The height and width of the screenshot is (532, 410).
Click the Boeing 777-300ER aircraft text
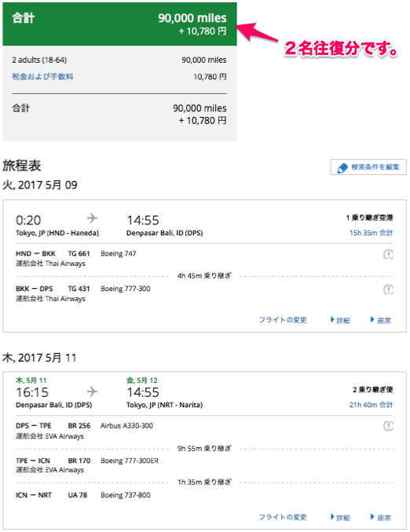coord(130,461)
